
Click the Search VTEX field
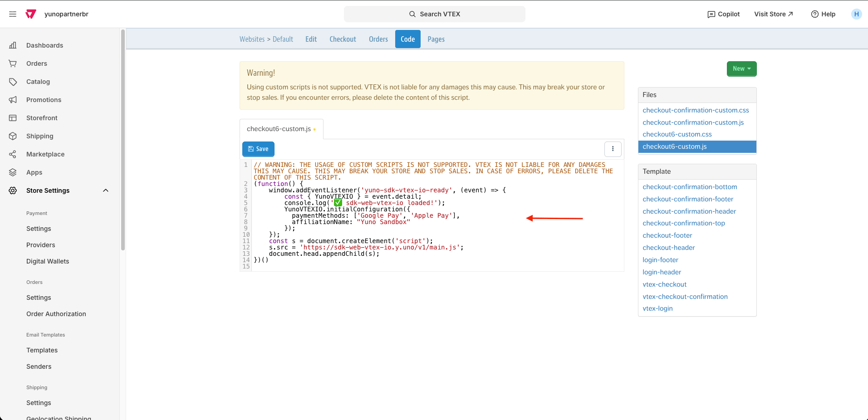tap(434, 14)
